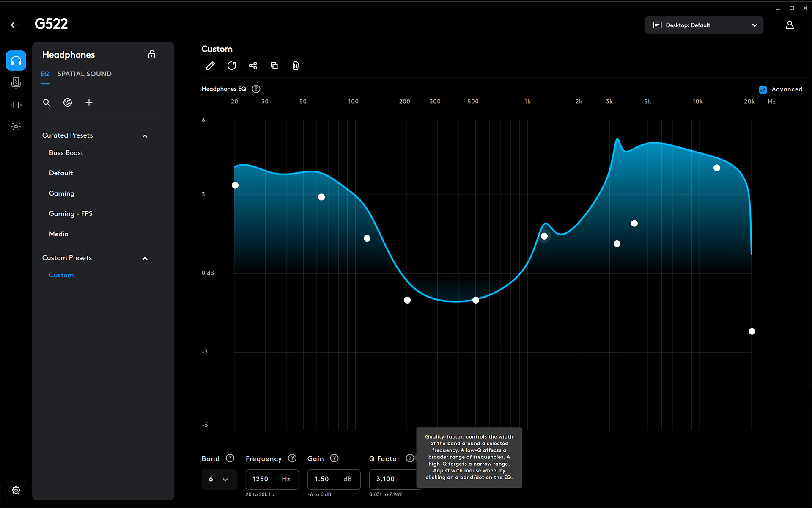Collapse the Curated Presets section
The height and width of the screenshot is (508, 812).
coord(145,136)
